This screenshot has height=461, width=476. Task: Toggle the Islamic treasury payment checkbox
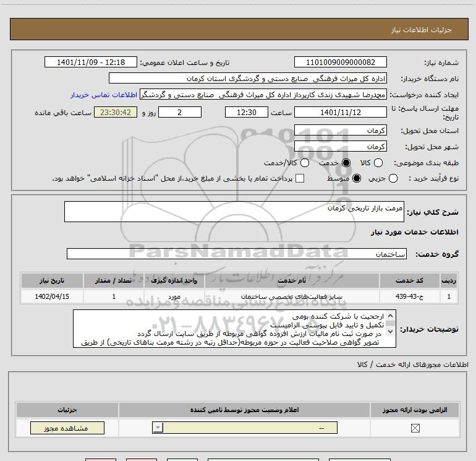tap(300, 178)
